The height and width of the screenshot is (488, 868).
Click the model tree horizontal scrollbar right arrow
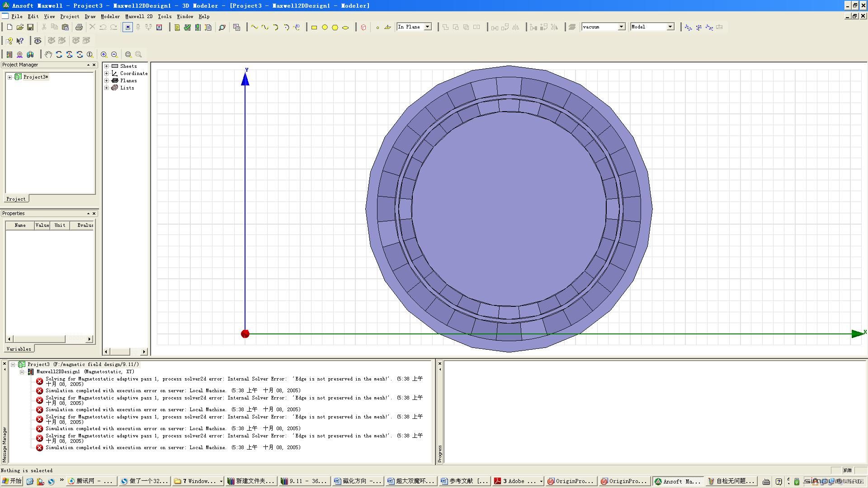[x=144, y=352]
